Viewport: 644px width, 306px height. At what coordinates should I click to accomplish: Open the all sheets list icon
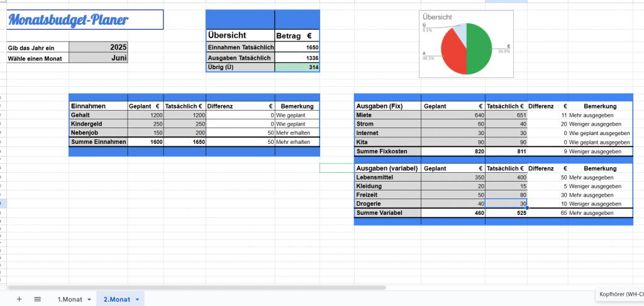pos(37,299)
